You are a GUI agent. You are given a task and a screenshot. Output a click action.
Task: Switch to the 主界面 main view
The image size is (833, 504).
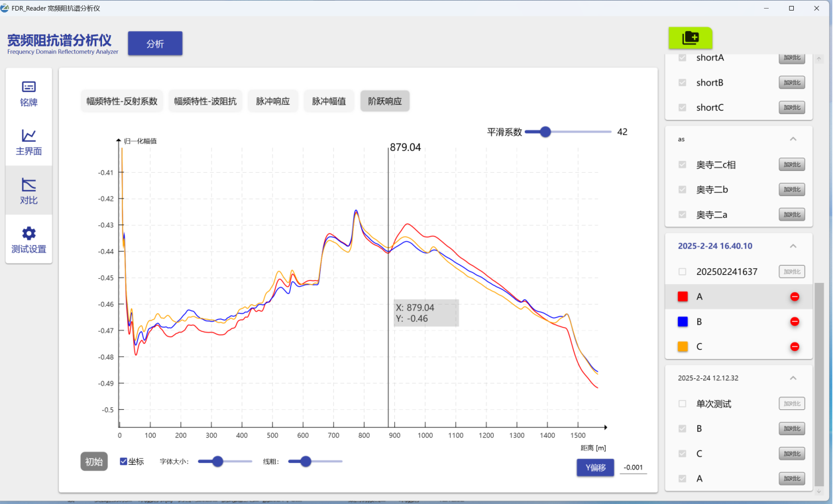28,140
